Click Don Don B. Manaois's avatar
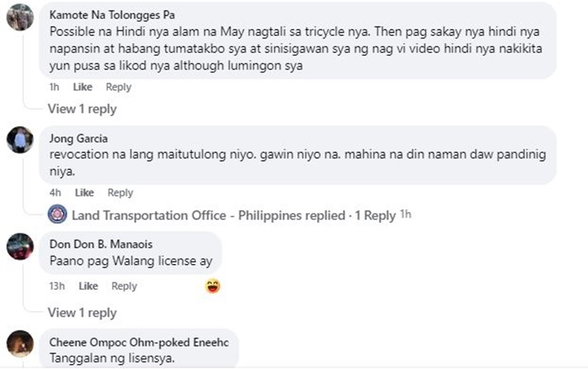Screen dimensions: 588x369 20,247
